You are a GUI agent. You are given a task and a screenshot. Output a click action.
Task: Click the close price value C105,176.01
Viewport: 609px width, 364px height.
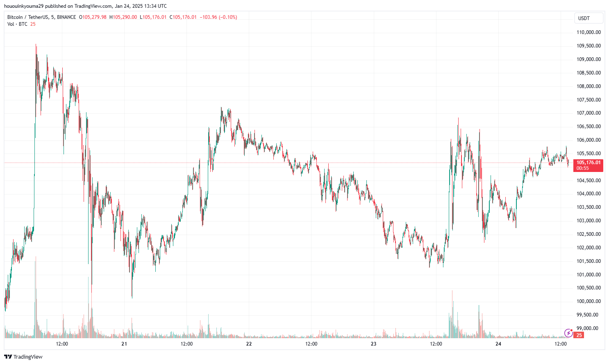coord(183,17)
